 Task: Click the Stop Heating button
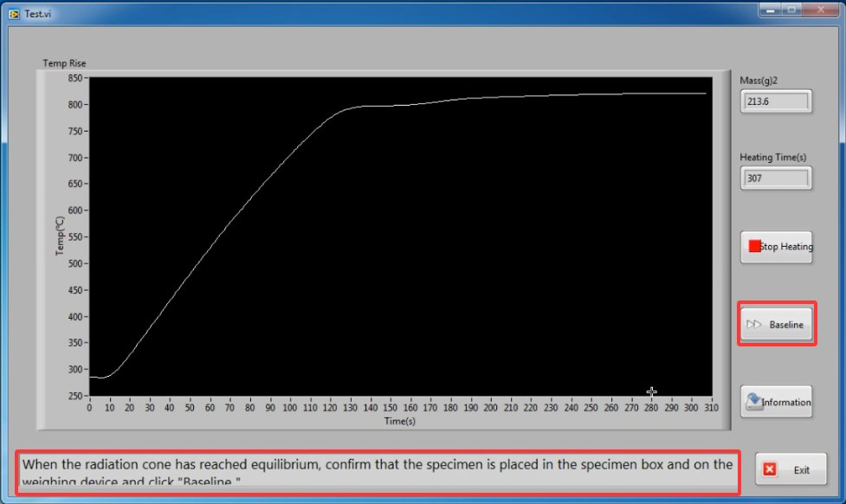(x=776, y=247)
